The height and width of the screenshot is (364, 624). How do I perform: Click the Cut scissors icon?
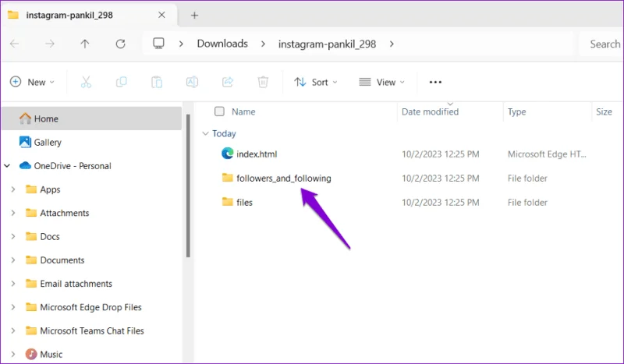(x=86, y=82)
